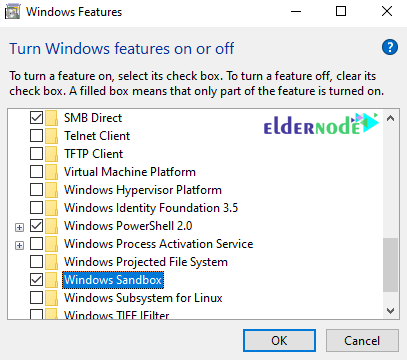The height and width of the screenshot is (360, 407).
Task: Click the features list scrollbar thumb
Action: (x=390, y=265)
